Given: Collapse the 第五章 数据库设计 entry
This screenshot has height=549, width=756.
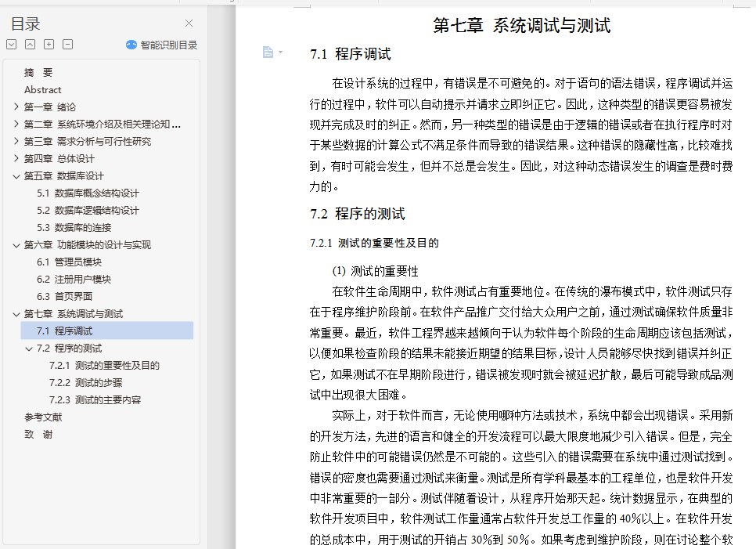Looking at the screenshot, I should [16, 176].
